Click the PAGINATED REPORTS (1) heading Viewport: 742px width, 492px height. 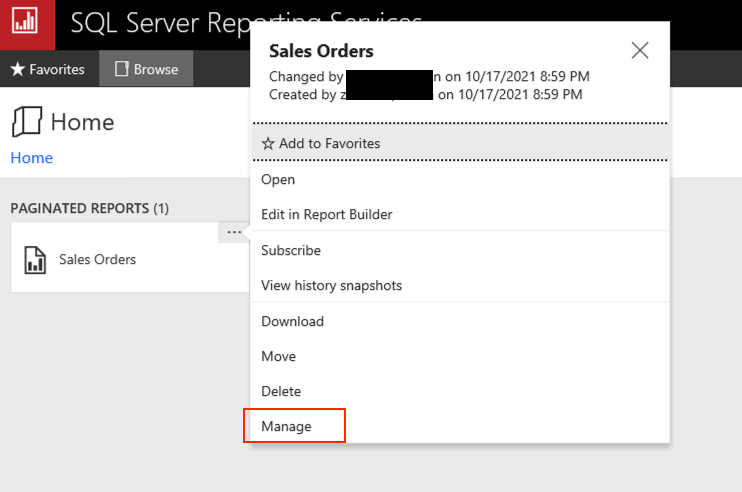point(89,208)
